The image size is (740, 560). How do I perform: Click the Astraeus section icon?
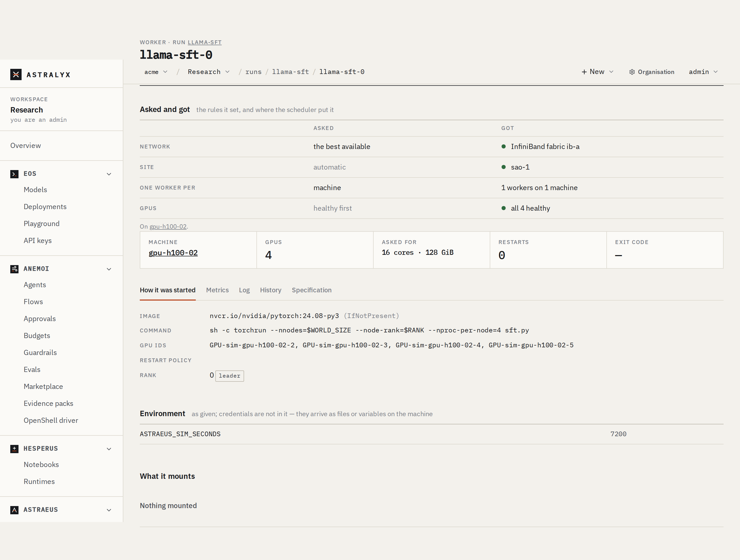pyautogui.click(x=14, y=510)
